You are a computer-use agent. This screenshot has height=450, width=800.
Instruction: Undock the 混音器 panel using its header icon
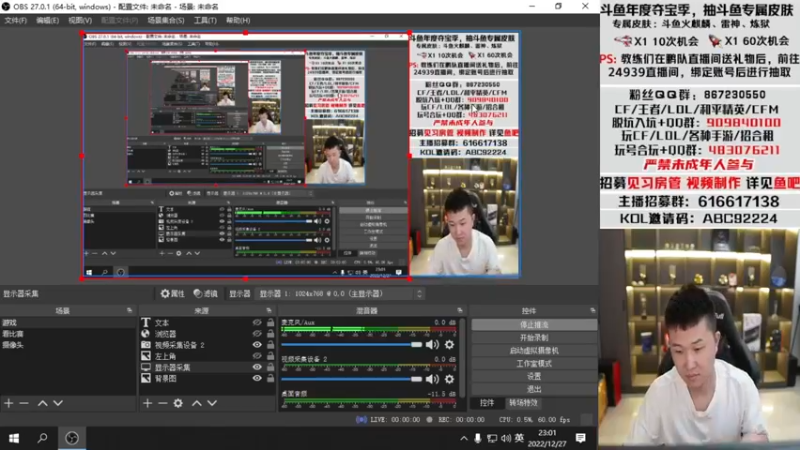click(460, 310)
